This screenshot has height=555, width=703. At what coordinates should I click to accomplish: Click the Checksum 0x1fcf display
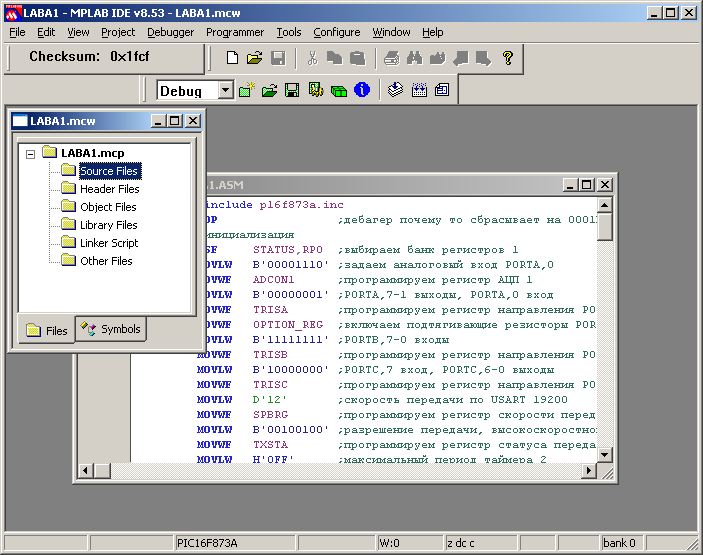click(x=89, y=56)
